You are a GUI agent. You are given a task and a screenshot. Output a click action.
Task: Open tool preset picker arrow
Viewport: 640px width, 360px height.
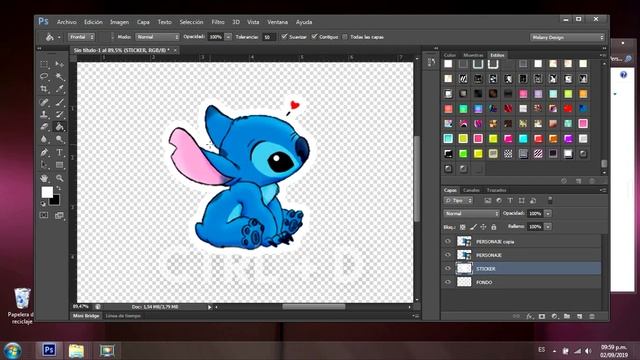coord(59,37)
